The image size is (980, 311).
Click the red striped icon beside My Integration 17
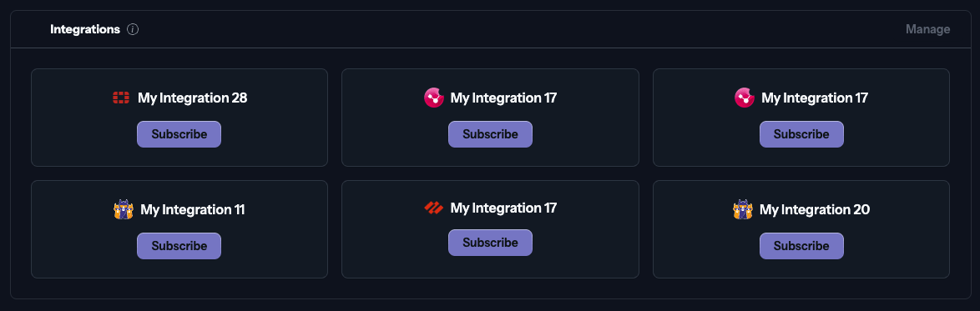coord(434,208)
